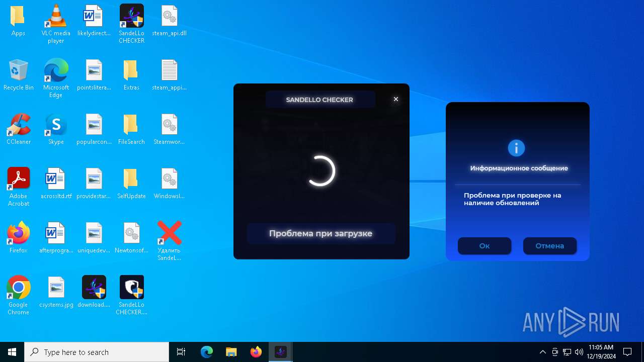
Task: Click the blue info icon in dialog
Action: tap(516, 148)
